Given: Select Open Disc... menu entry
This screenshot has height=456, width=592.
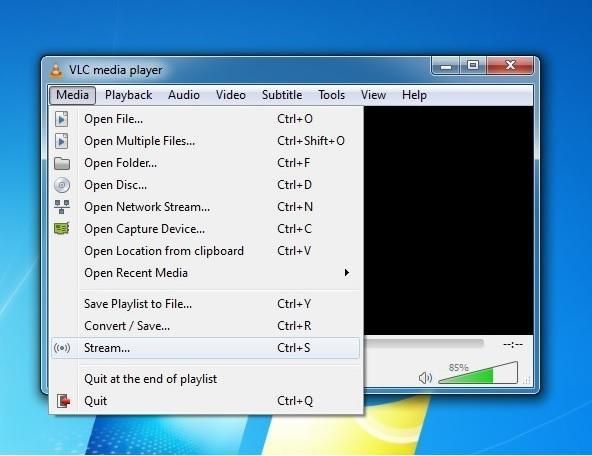Looking at the screenshot, I should click(206, 185).
